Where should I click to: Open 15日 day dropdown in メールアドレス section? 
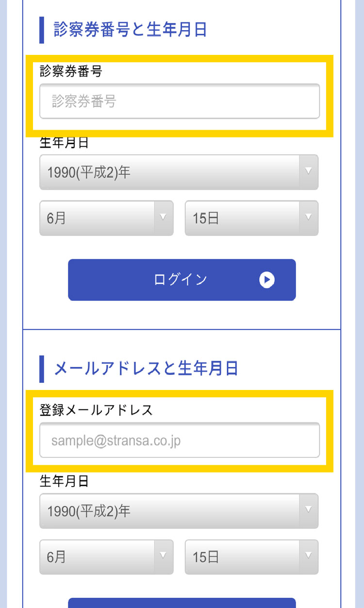pyautogui.click(x=243, y=557)
